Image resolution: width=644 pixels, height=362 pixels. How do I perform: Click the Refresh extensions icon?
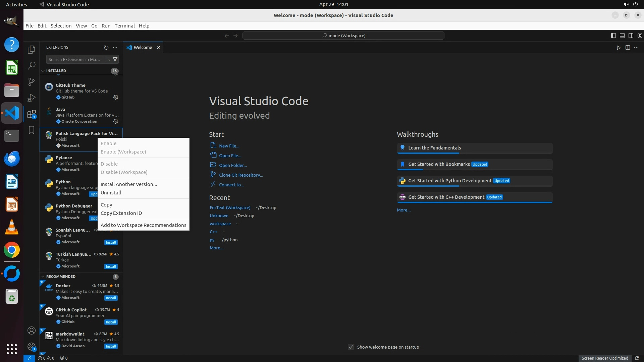[106, 48]
